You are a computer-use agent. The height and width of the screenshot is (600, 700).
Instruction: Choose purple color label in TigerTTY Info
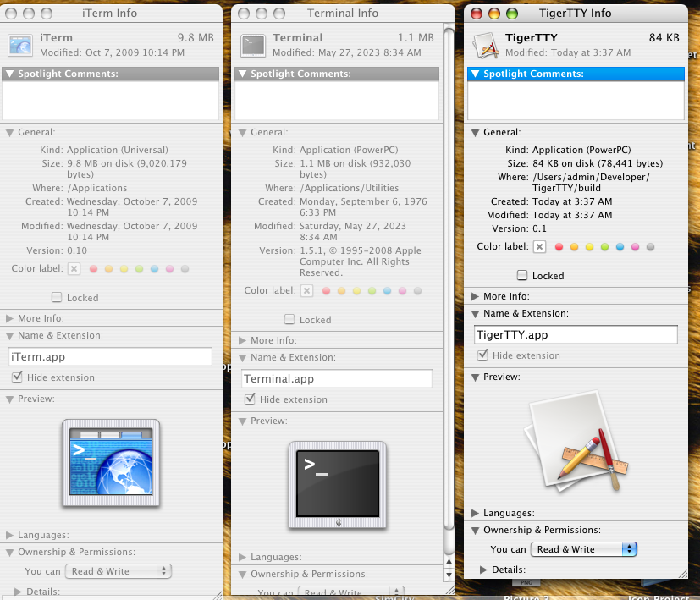pyautogui.click(x=635, y=247)
